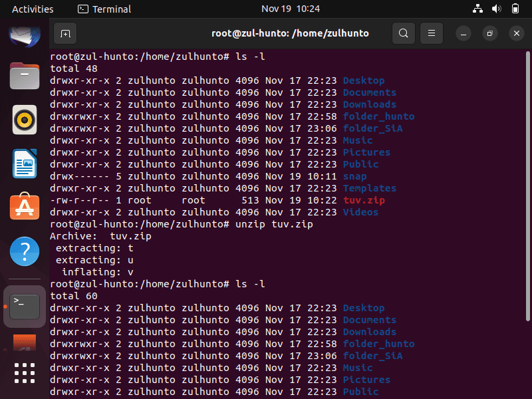Viewport: 532px width, 399px height.
Task: Open LibreOffice Writer from dock
Action: coord(25,164)
